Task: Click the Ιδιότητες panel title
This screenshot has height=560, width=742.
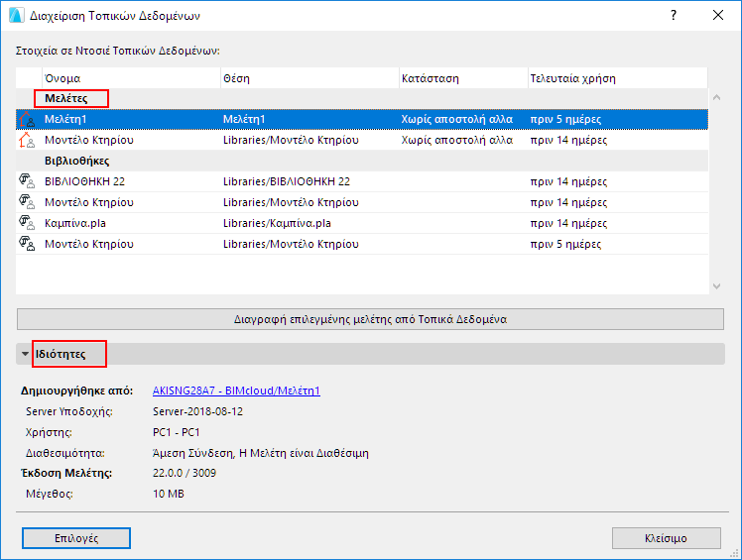Action: point(61,354)
